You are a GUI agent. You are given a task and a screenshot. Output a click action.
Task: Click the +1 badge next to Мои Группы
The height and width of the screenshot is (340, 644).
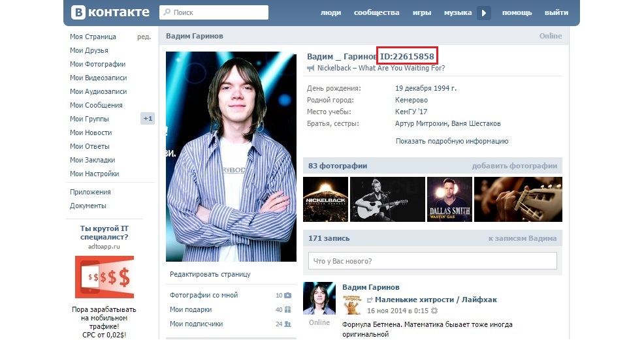click(148, 119)
